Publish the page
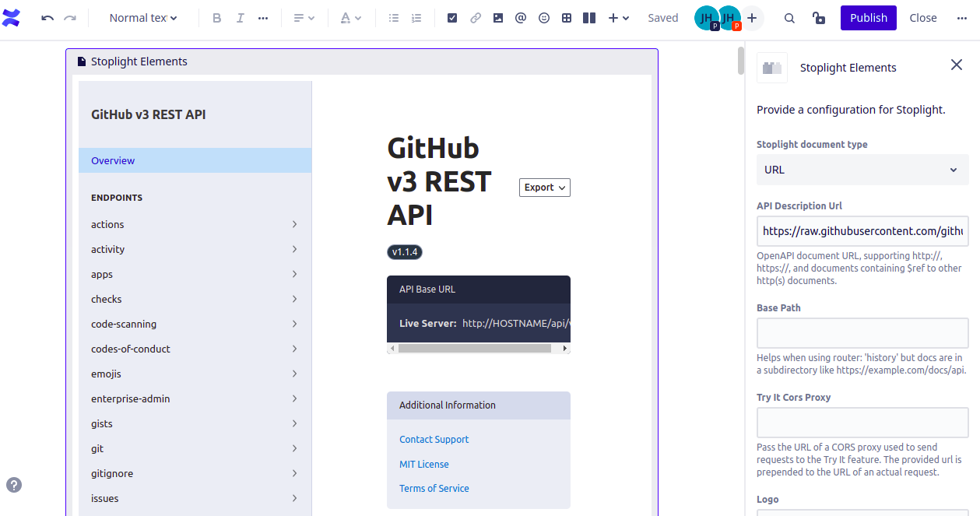This screenshot has width=980, height=516. [x=869, y=18]
